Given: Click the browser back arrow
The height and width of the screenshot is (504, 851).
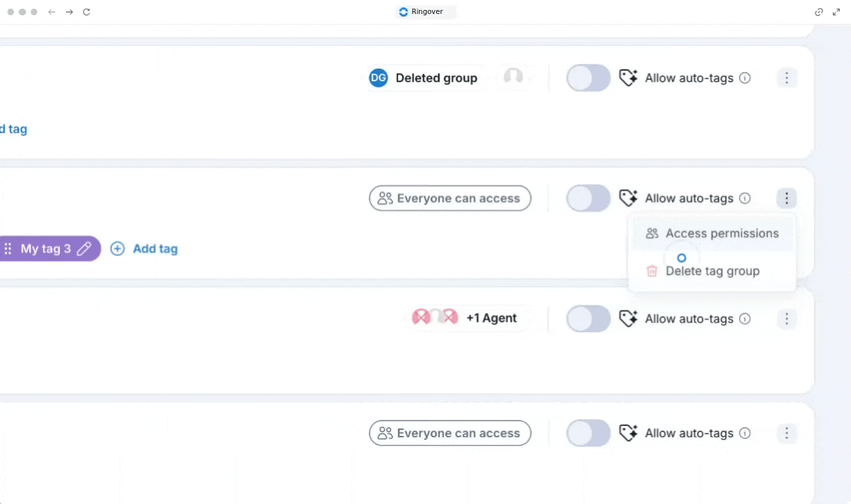Looking at the screenshot, I should (x=51, y=12).
